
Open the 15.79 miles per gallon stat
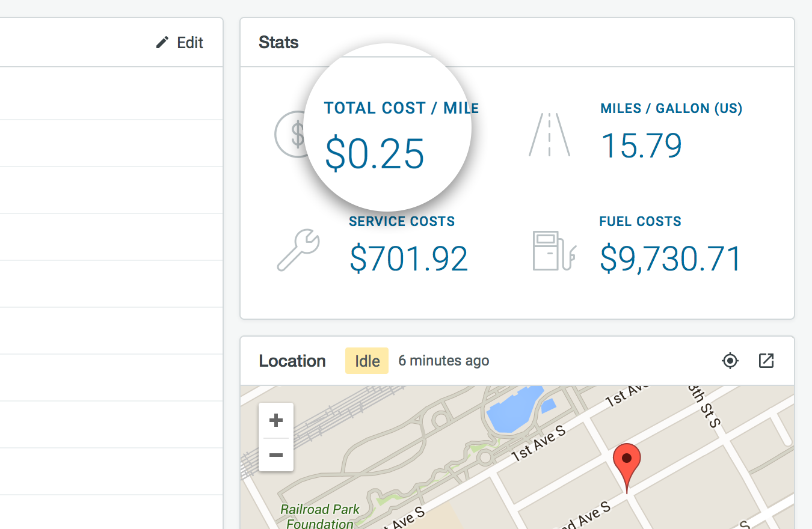click(641, 146)
